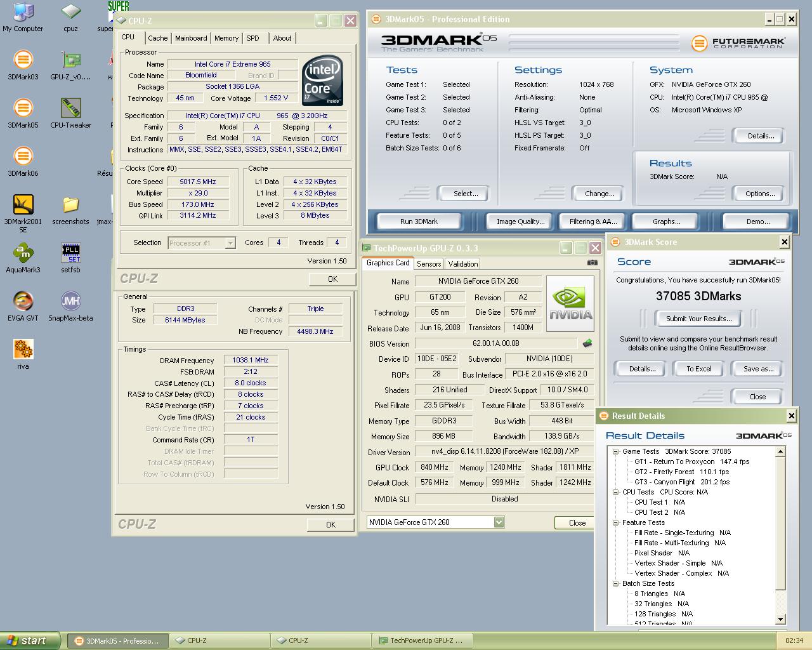
Task: Open Filtering & AA settings
Action: [x=593, y=222]
